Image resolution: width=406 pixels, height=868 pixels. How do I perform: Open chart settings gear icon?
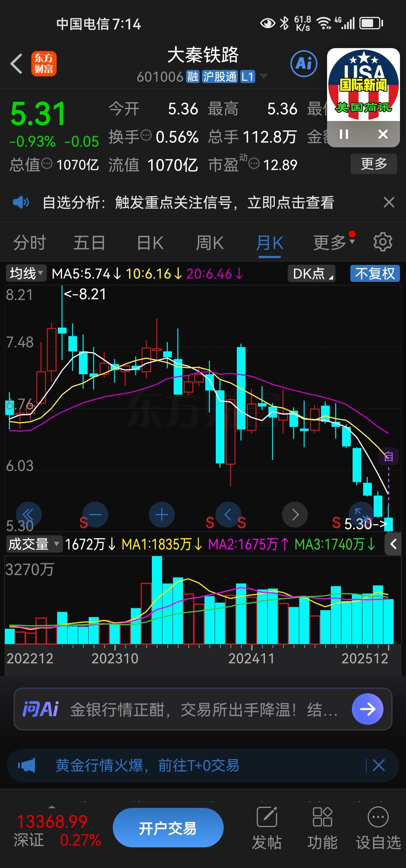(x=383, y=242)
